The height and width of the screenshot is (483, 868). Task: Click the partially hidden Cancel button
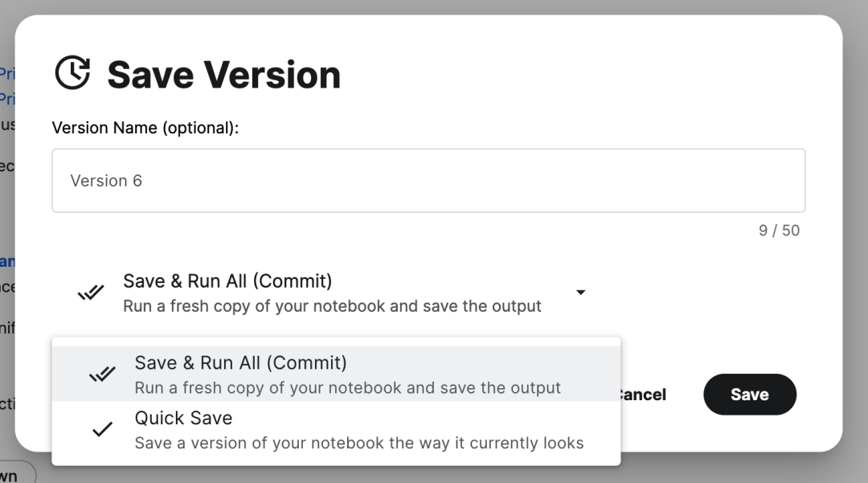[x=644, y=395]
